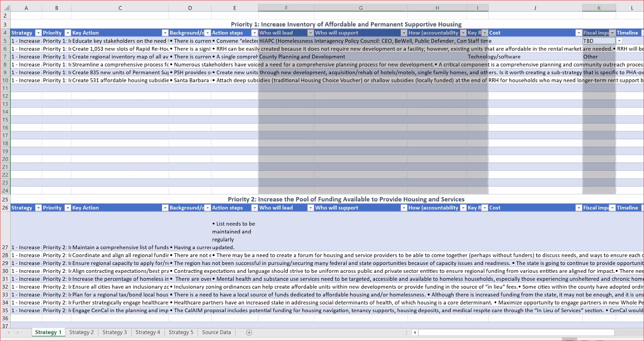Select column J header

click(535, 8)
